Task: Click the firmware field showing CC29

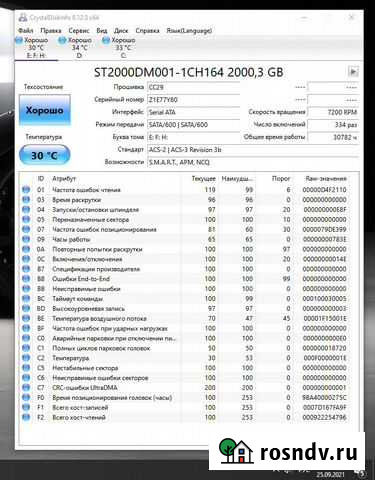Action: coord(193,87)
